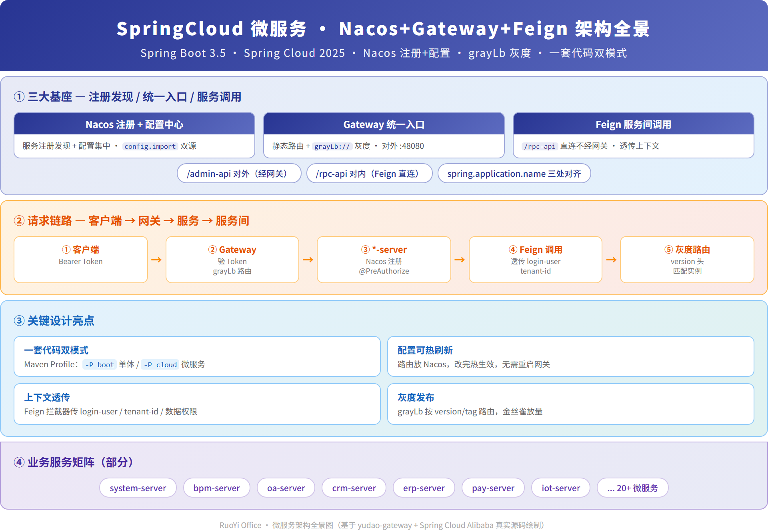Click the Gateway 统一入口 card header
Screen dimensions: 768x532
coord(384,124)
